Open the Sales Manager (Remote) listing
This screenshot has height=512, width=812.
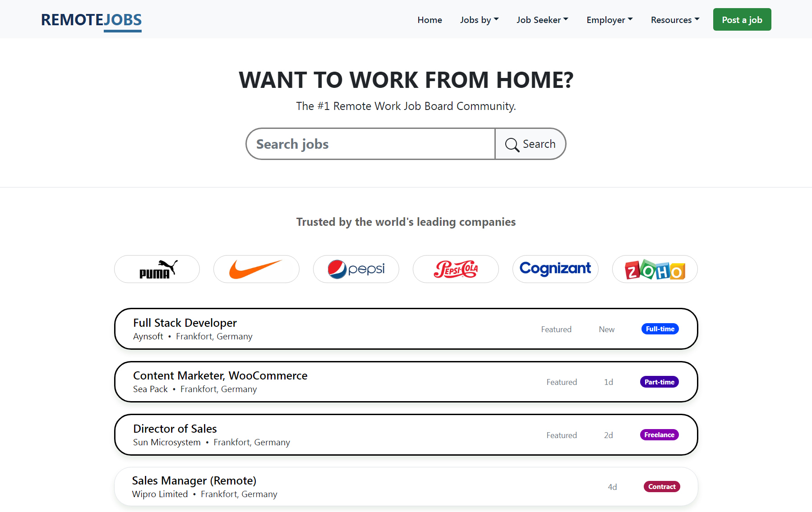(194, 480)
